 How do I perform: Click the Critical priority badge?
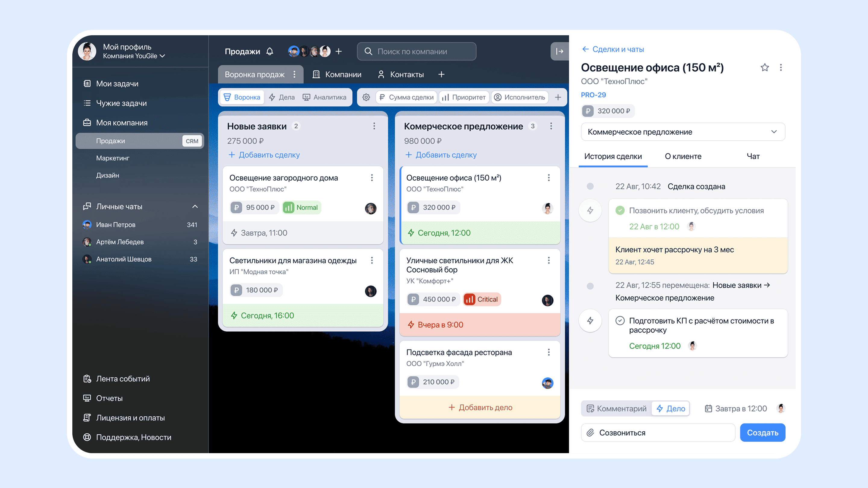tap(482, 299)
